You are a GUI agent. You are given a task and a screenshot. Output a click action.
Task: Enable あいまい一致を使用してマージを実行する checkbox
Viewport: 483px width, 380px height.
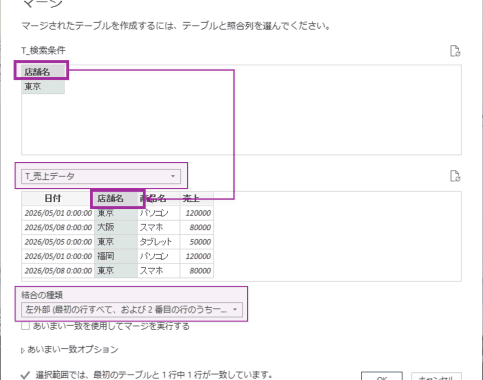click(25, 326)
